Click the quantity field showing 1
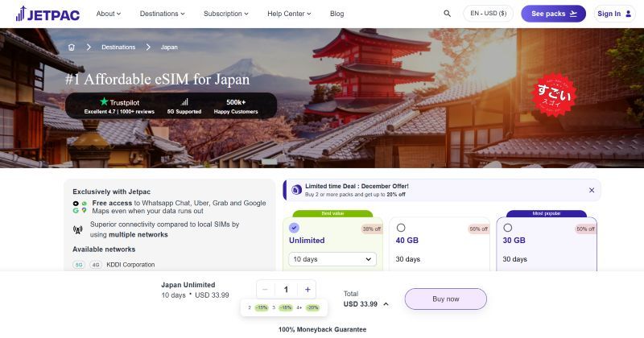The image size is (644, 338). [287, 290]
